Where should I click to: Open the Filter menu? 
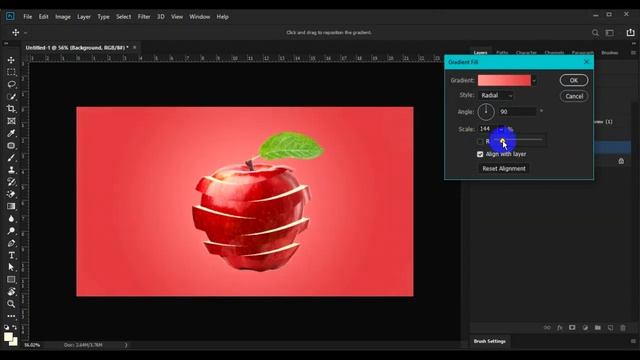point(144,17)
